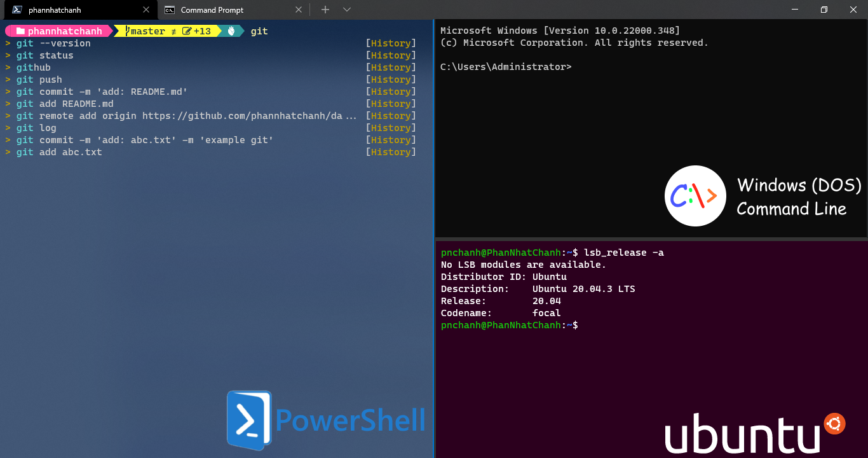
Task: Click the folder icon in the prompt
Action: coord(20,31)
